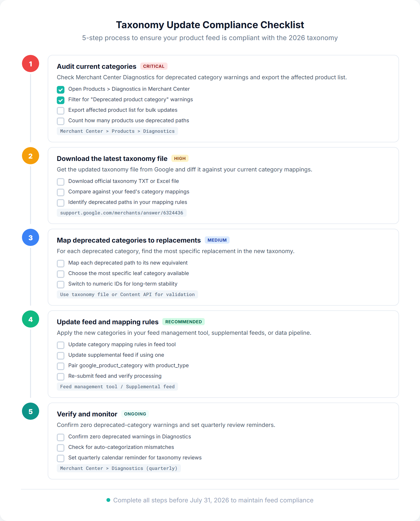Click the MEDIUM priority badge
This screenshot has height=521, width=420.
217,240
